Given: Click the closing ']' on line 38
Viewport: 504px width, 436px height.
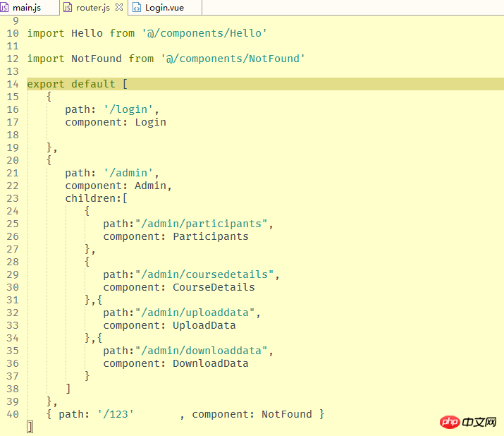Looking at the screenshot, I should (x=68, y=389).
